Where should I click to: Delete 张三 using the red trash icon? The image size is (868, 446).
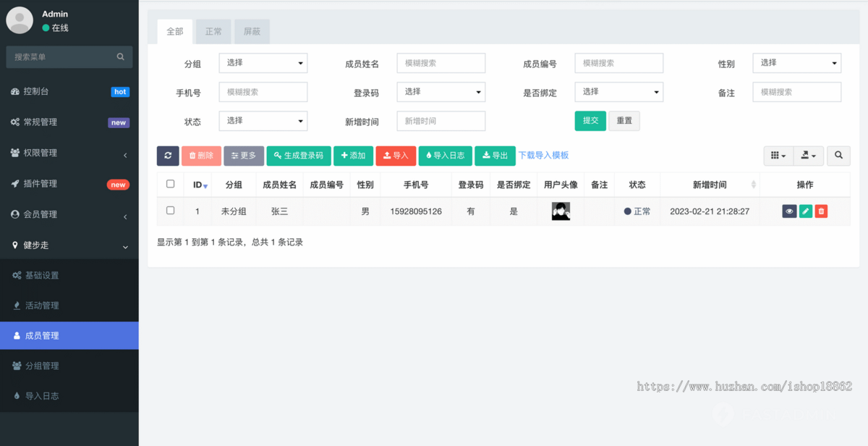822,211
